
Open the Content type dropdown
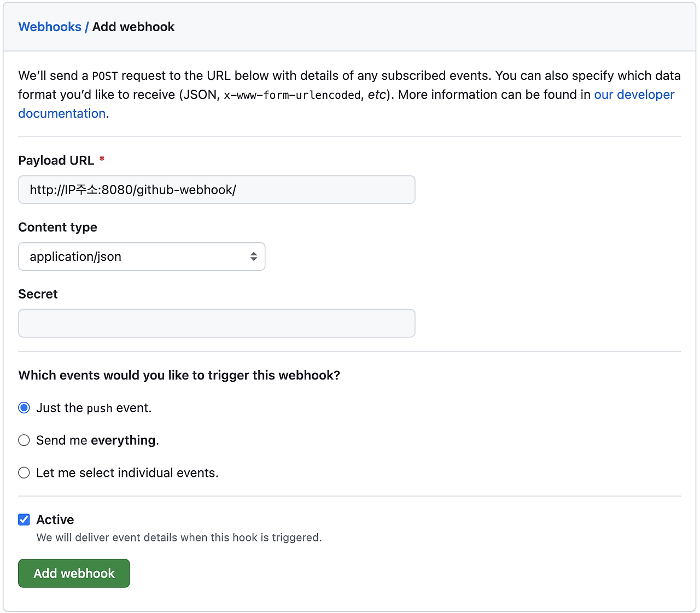[x=141, y=256]
